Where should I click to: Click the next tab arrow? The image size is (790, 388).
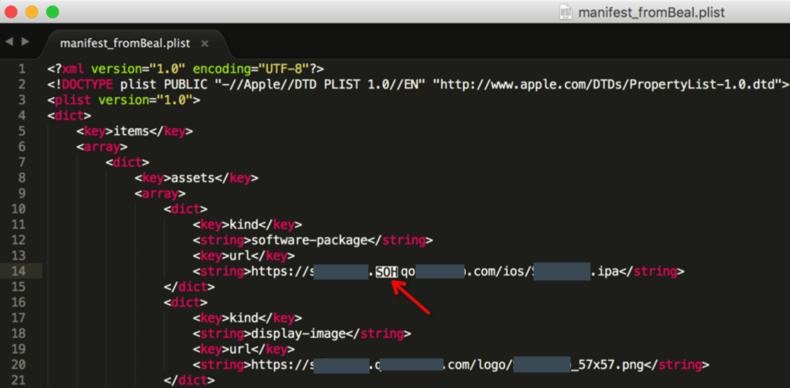click(x=25, y=42)
